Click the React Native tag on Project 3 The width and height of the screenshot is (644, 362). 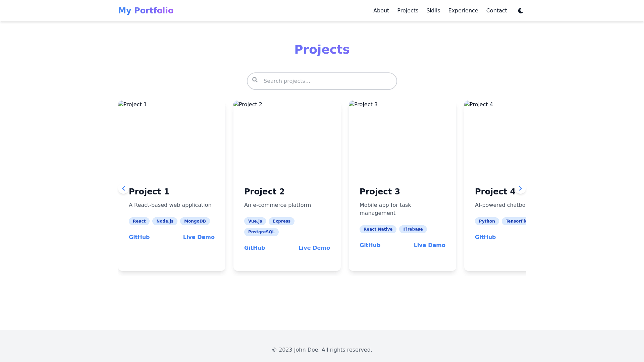pyautogui.click(x=378, y=229)
